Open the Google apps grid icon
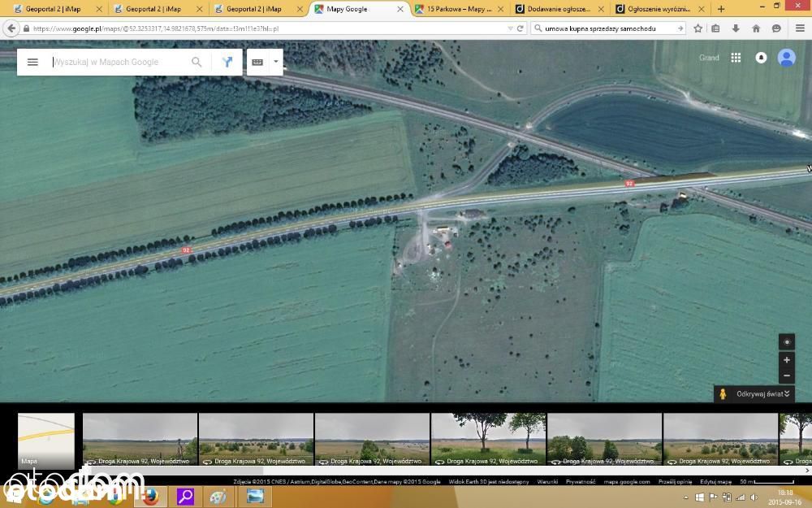Screen dimensions: 812x508 point(736,58)
